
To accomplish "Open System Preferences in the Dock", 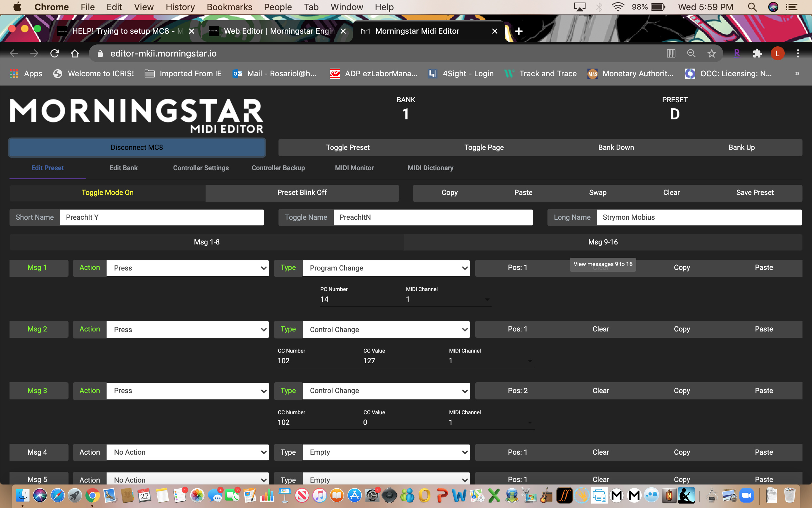I will click(372, 496).
